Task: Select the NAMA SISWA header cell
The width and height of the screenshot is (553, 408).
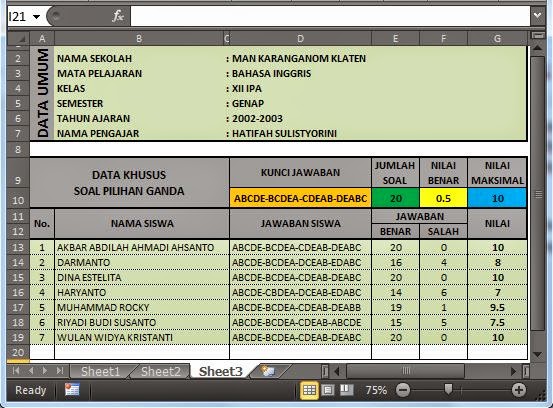Action: (142, 224)
